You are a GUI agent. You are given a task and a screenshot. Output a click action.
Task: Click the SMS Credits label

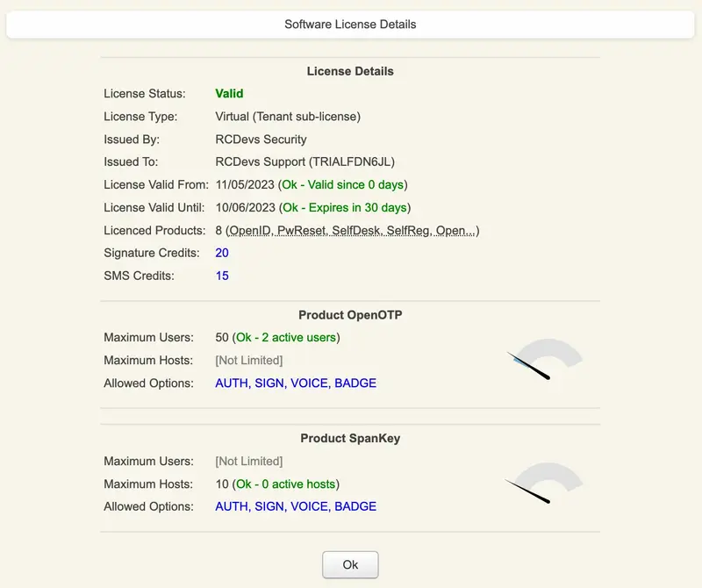(139, 276)
